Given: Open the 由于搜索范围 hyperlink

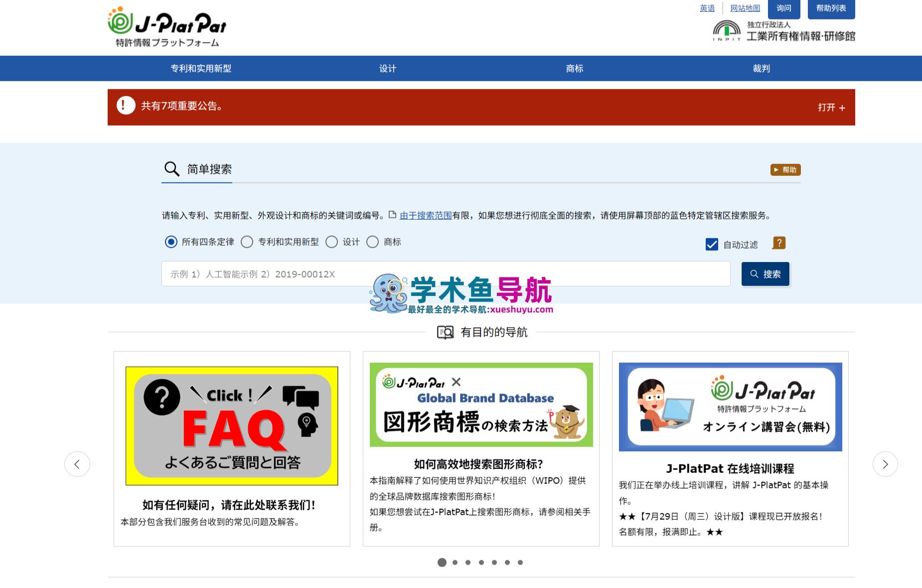Looking at the screenshot, I should point(426,215).
